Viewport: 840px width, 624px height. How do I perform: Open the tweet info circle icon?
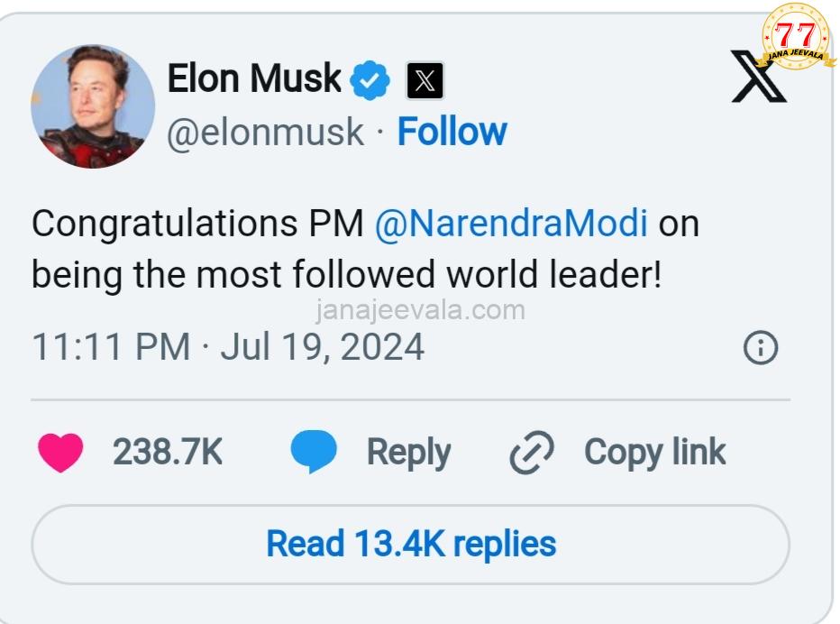pos(760,347)
